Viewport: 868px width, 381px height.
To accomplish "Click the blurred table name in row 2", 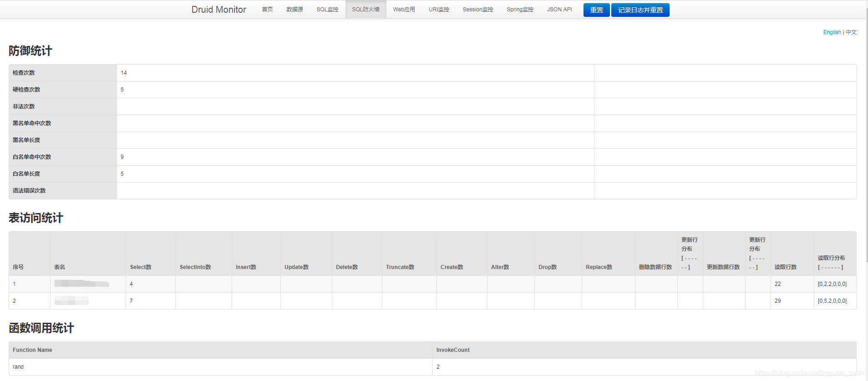I will [71, 300].
